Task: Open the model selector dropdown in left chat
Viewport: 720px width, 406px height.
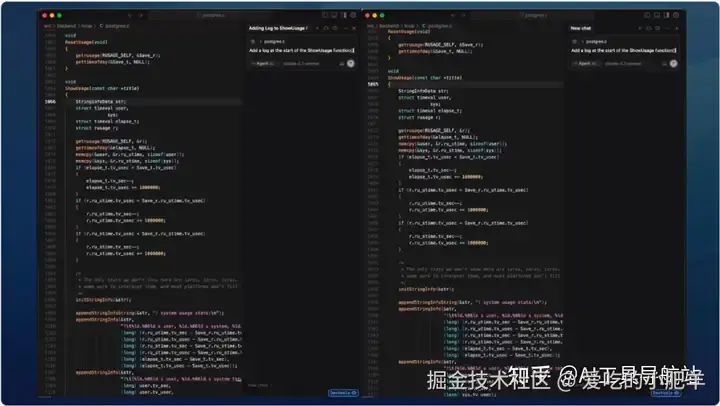Action: pos(301,63)
